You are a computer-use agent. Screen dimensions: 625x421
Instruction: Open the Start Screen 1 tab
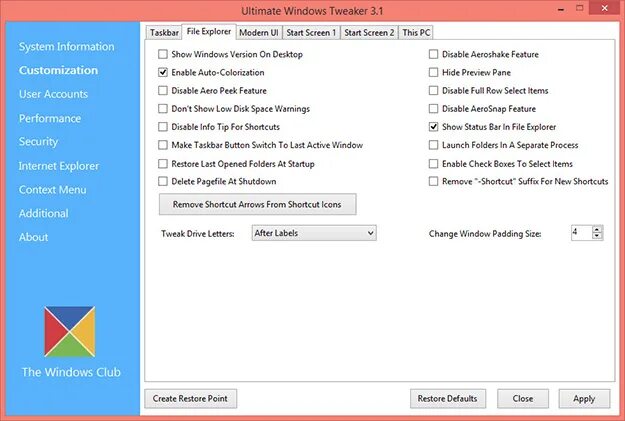[311, 33]
